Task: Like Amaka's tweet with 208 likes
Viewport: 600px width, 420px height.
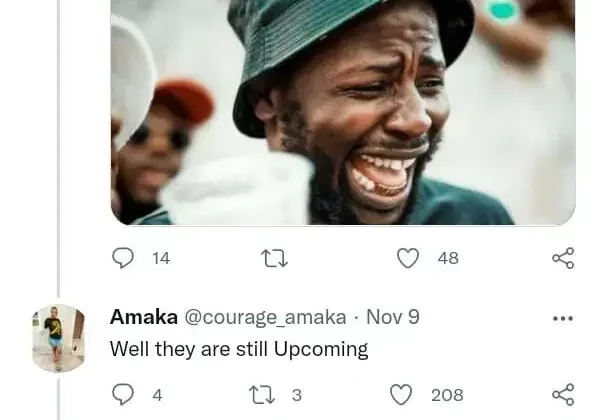Action: pyautogui.click(x=401, y=395)
